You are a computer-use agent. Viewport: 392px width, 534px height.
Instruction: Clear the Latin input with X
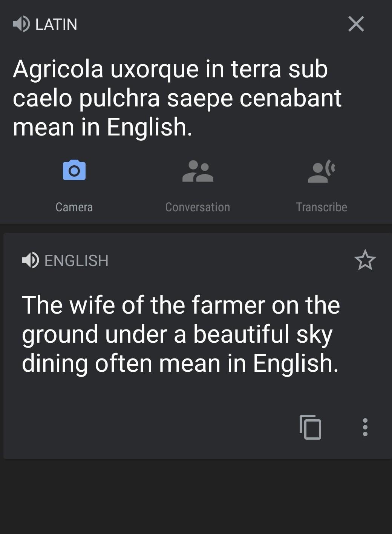[x=356, y=24]
